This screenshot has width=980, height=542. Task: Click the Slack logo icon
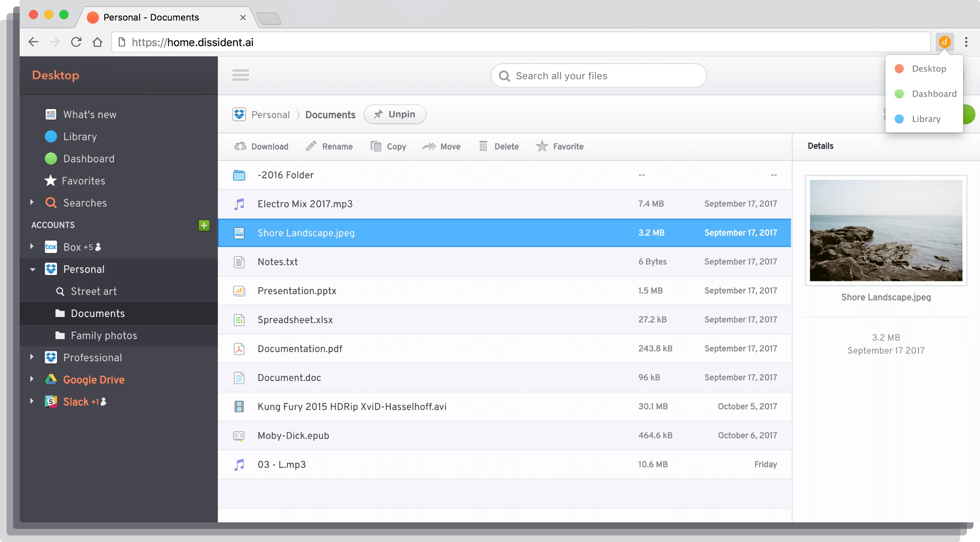click(x=51, y=402)
